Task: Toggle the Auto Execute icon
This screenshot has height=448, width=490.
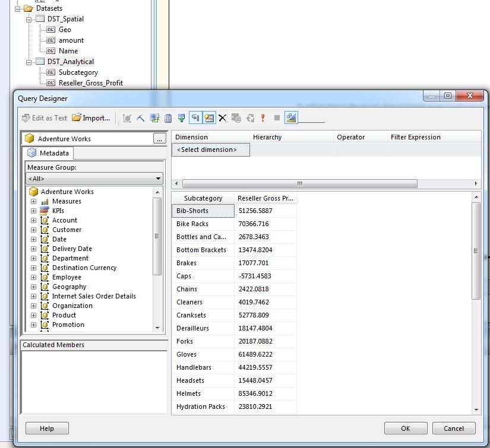Action: click(x=195, y=118)
